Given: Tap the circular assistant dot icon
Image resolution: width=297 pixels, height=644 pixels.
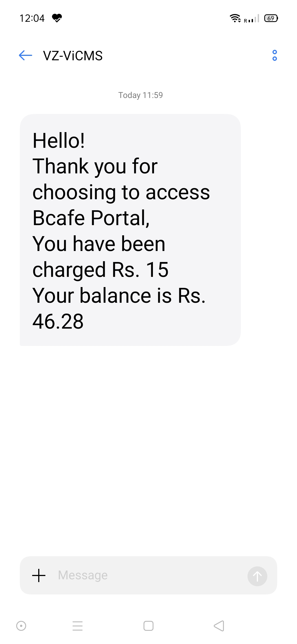Looking at the screenshot, I should [x=21, y=626].
